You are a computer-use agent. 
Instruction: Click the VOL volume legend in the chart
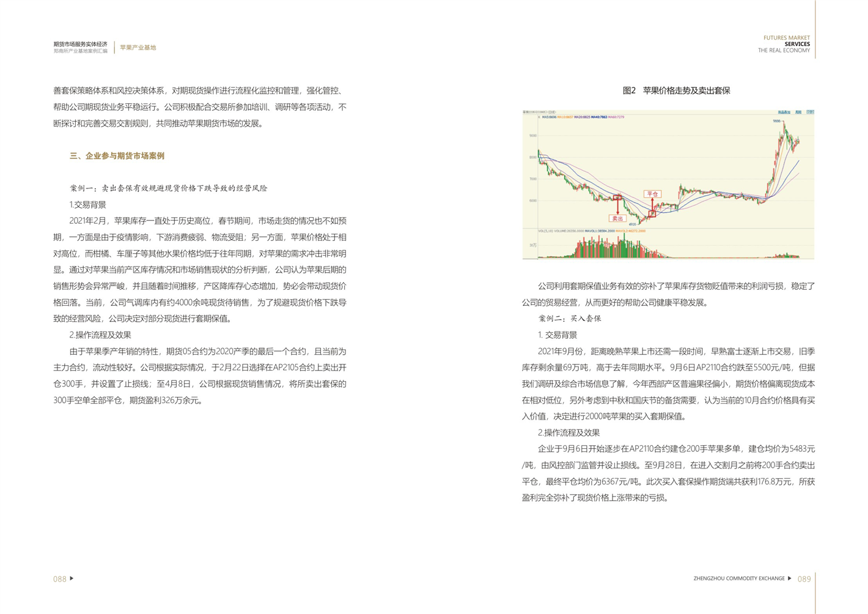pos(591,231)
